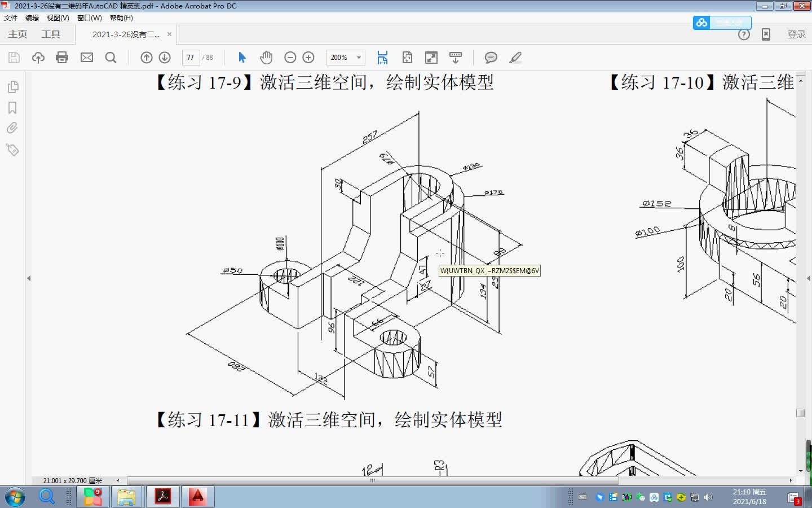Select the Hand tool in Acrobat toolbar
Image resolution: width=812 pixels, height=508 pixels.
[266, 57]
